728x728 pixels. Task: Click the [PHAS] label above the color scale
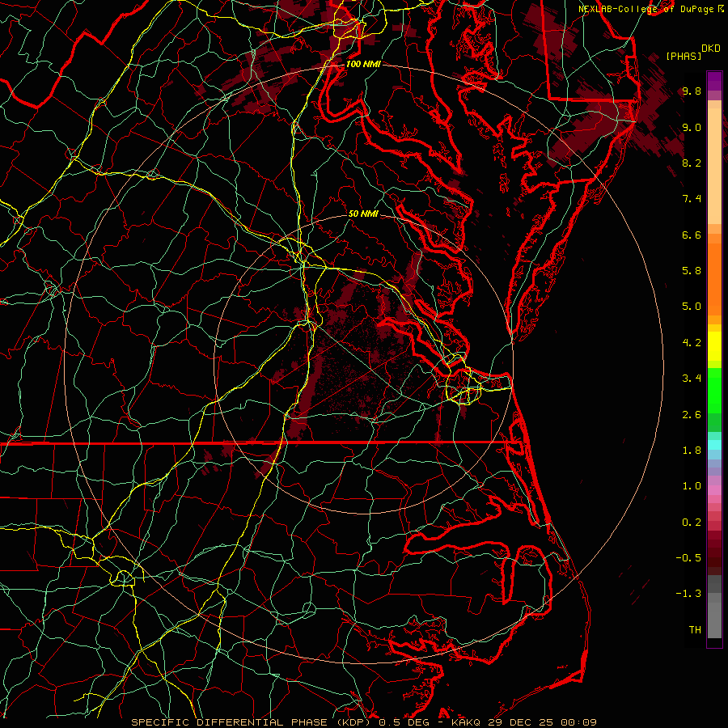(683, 56)
